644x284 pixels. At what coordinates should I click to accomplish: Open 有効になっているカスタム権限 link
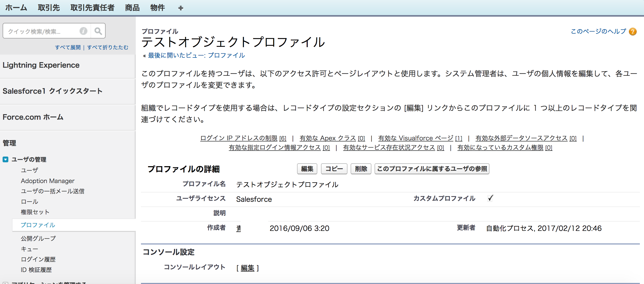[x=505, y=147]
